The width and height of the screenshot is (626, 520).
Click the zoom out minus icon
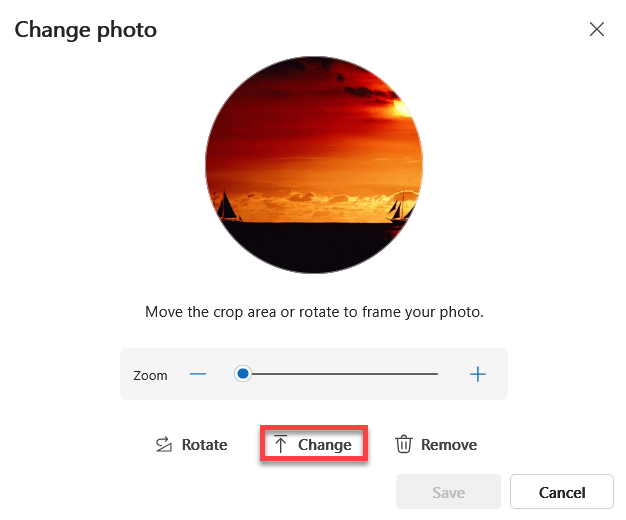(198, 374)
